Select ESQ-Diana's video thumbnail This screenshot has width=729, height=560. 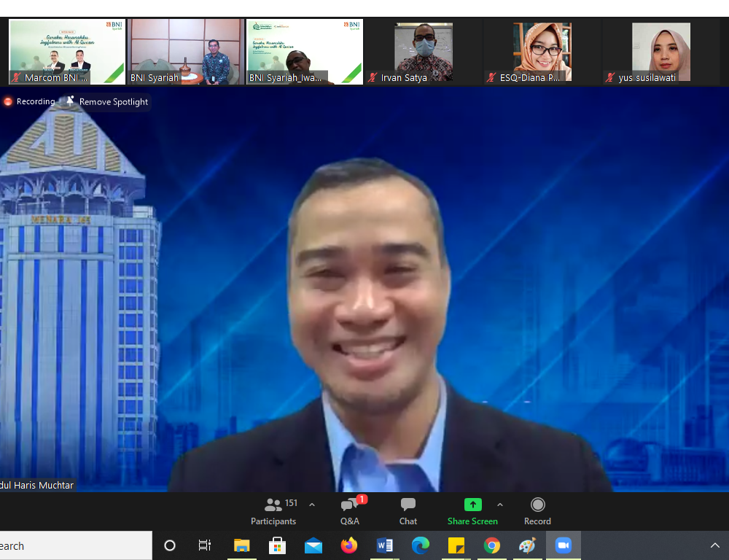pos(542,51)
